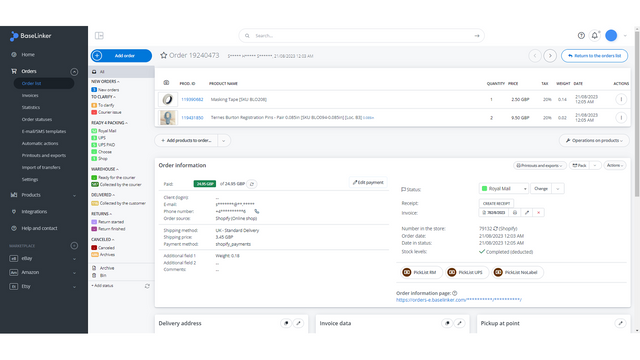Screen dimensions: 640x360
Task: Edit the invoice pencil icon
Action: [x=527, y=213]
